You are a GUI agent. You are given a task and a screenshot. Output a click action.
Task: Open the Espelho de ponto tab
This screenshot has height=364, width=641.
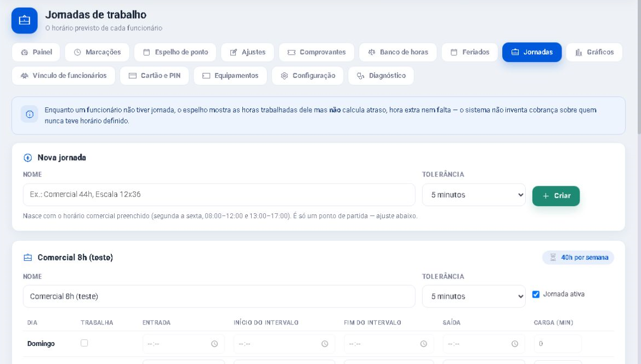175,52
